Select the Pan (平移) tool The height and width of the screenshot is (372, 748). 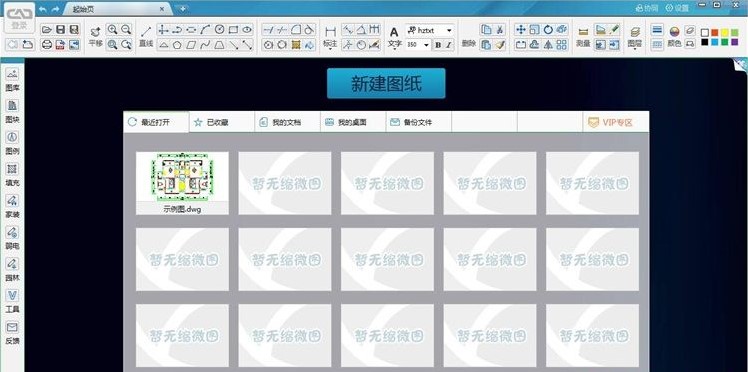point(95,37)
